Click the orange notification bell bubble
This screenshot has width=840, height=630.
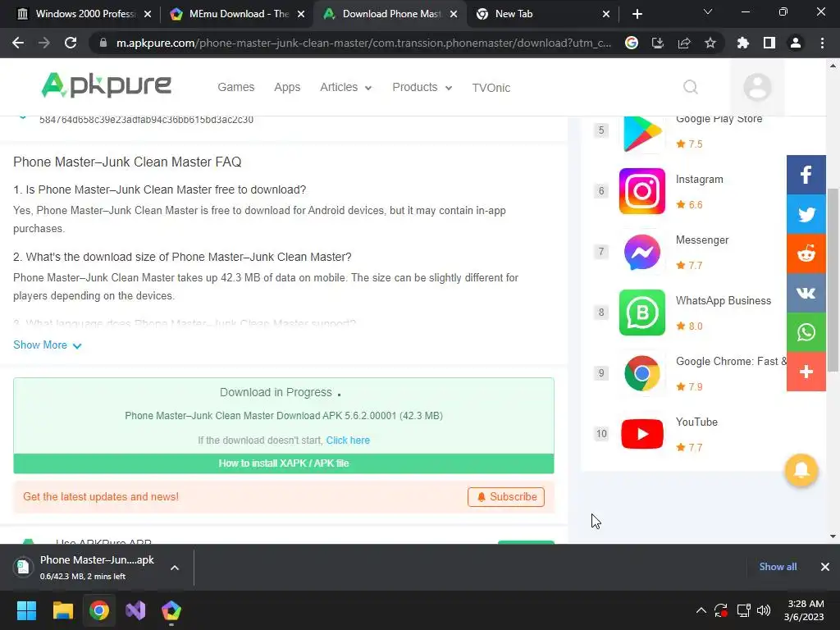tap(801, 470)
